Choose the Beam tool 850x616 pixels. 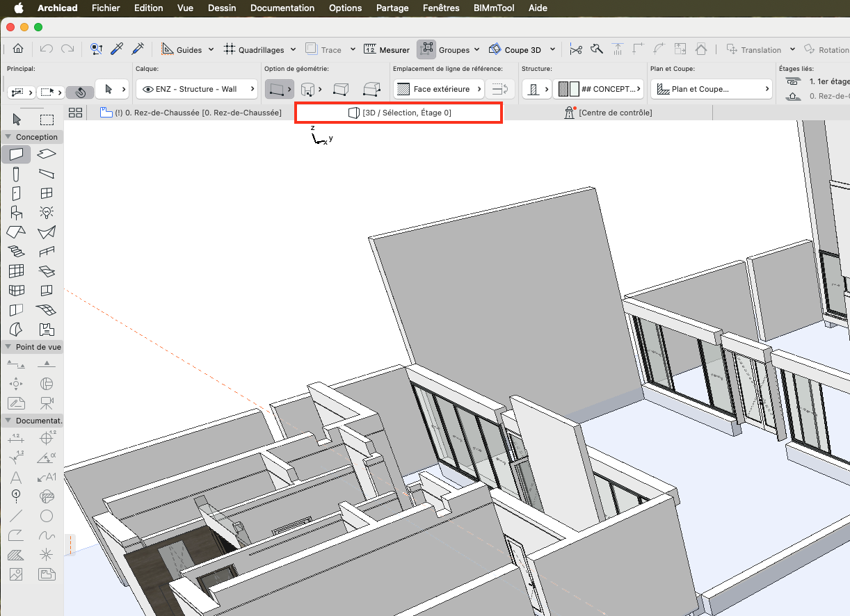tap(47, 174)
